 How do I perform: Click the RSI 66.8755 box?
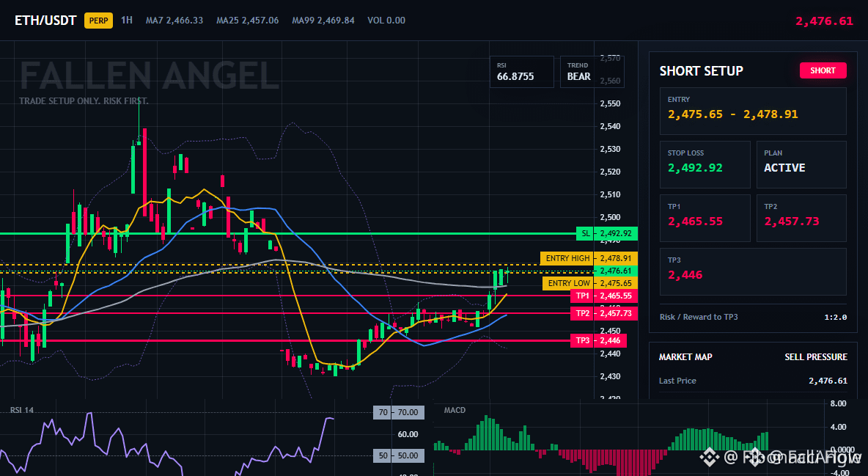click(521, 71)
